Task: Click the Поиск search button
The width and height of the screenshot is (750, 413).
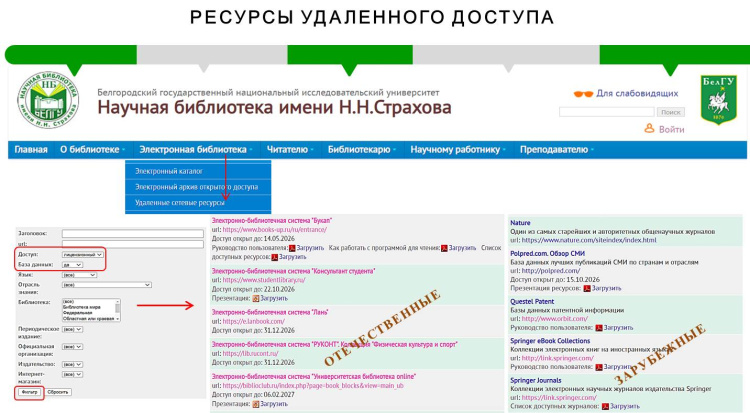Action: [x=671, y=112]
